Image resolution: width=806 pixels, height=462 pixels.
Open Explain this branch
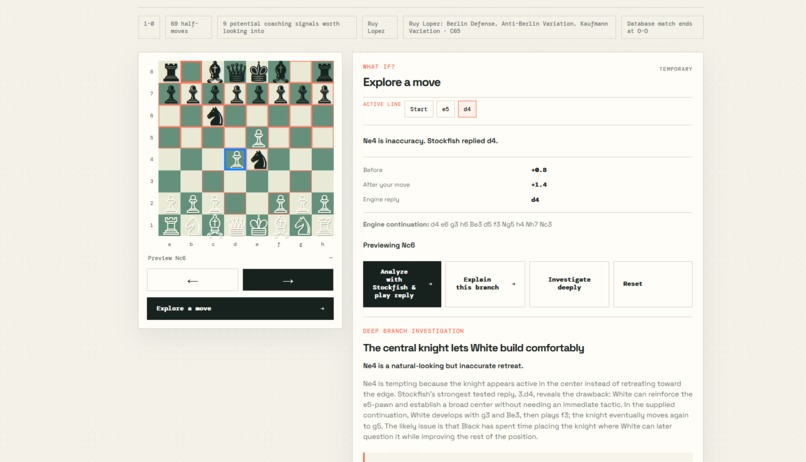pyautogui.click(x=485, y=284)
